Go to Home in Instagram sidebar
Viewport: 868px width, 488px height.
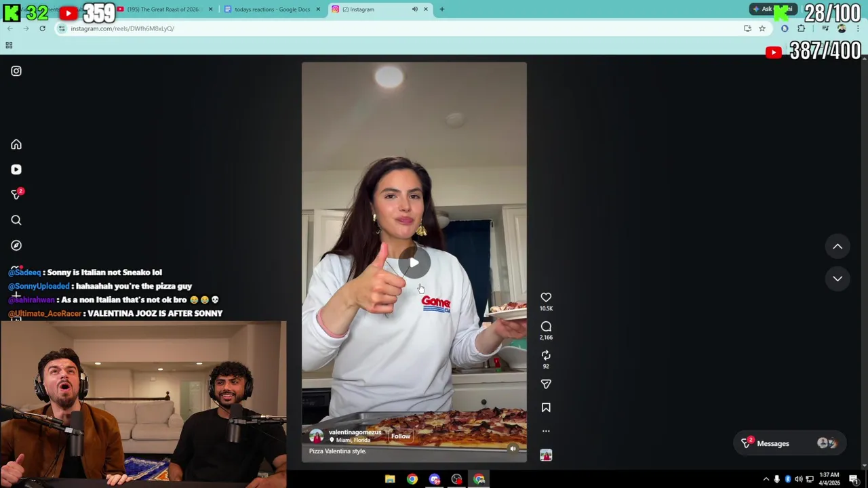(16, 144)
